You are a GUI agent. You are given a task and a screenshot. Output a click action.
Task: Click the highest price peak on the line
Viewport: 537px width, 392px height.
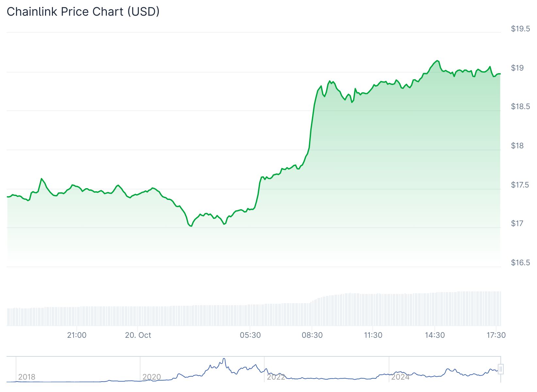[x=437, y=61]
